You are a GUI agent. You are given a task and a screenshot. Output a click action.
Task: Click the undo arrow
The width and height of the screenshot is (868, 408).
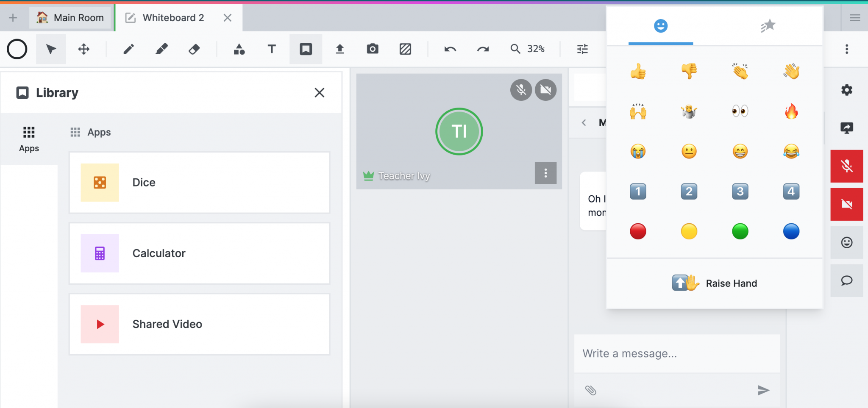pyautogui.click(x=449, y=49)
